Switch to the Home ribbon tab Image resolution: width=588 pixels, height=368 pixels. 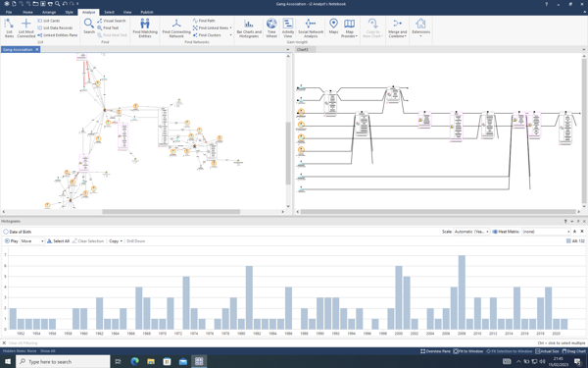pos(27,12)
